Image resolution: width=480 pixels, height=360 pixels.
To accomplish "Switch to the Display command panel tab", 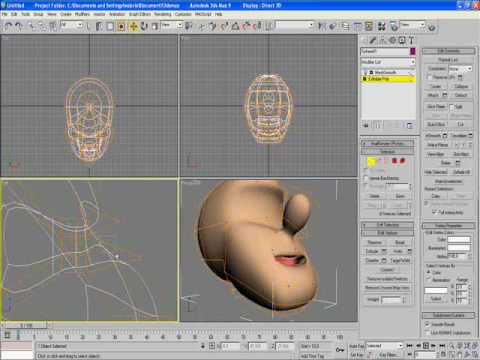I will click(402, 40).
